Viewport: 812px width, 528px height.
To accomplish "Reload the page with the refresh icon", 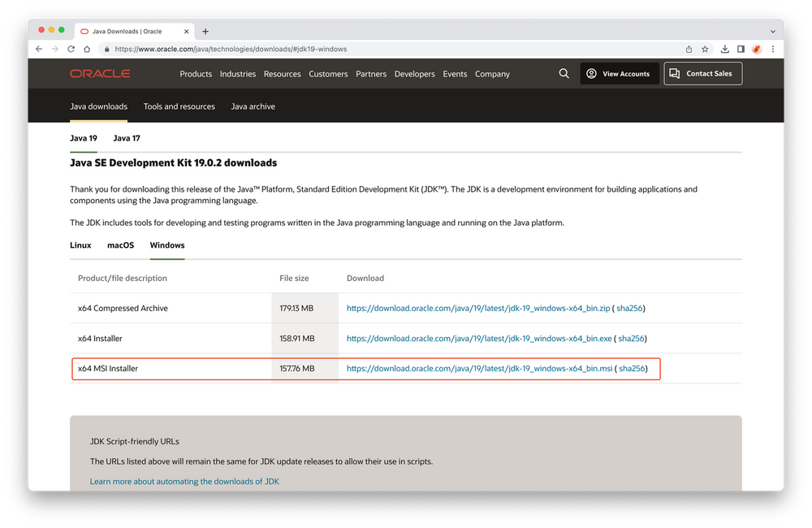I will coord(71,49).
